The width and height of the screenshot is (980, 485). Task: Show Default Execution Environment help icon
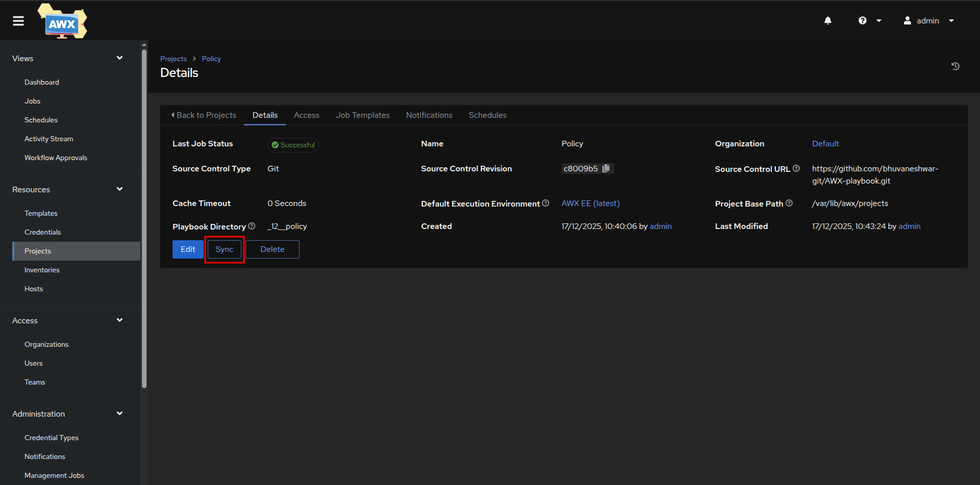546,203
